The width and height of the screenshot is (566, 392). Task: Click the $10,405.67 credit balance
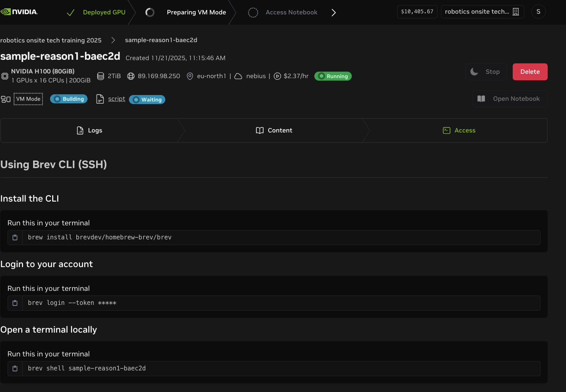417,12
